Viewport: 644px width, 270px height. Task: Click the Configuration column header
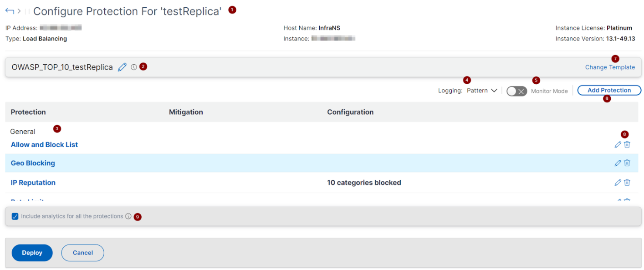[350, 112]
